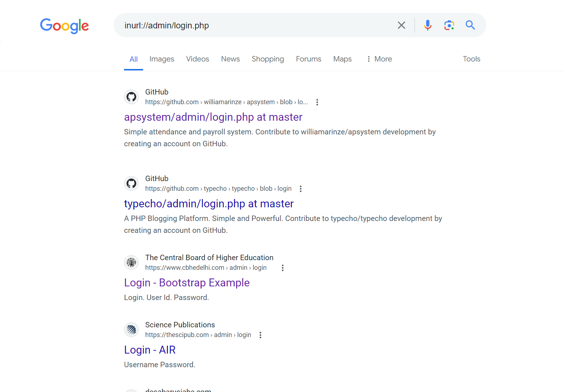Open three-dot menu for apsystem result
564x392 pixels.
tap(317, 102)
